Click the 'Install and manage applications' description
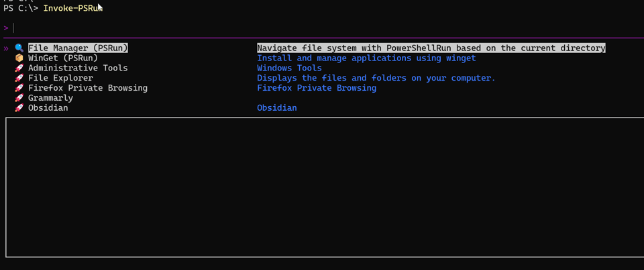Screen dimensions: 644x270 click(366, 58)
